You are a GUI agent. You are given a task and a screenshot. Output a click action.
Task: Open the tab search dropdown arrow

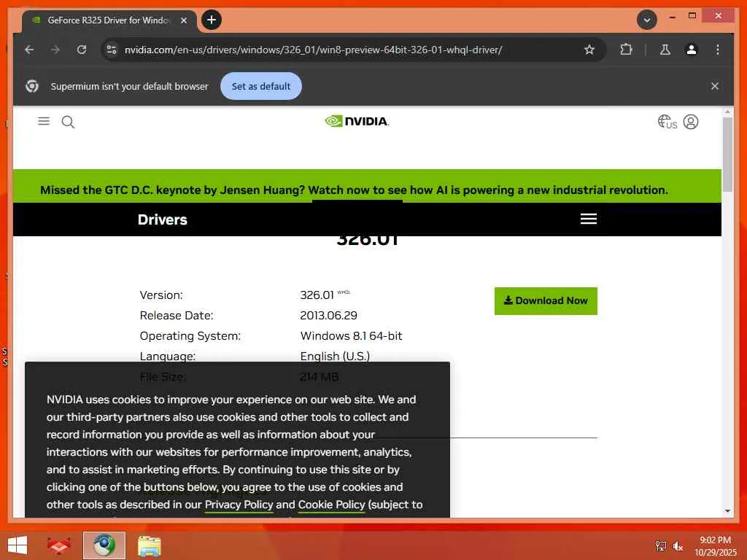(x=647, y=20)
